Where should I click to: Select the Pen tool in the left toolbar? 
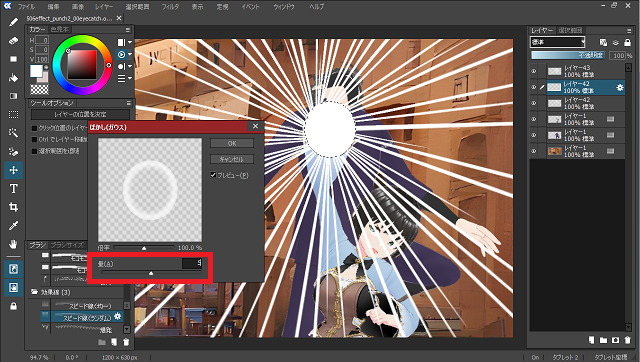pyautogui.click(x=13, y=22)
